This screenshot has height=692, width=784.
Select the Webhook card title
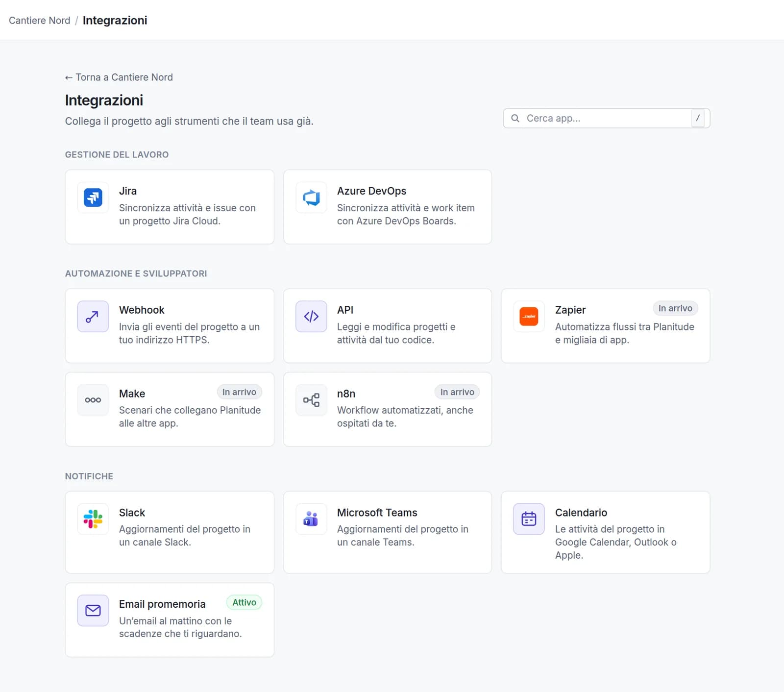[142, 310]
